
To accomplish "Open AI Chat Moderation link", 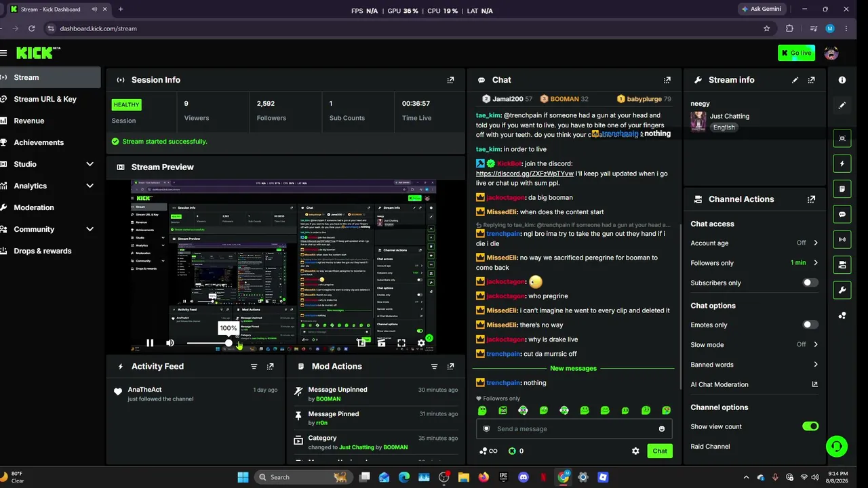I will (754, 384).
